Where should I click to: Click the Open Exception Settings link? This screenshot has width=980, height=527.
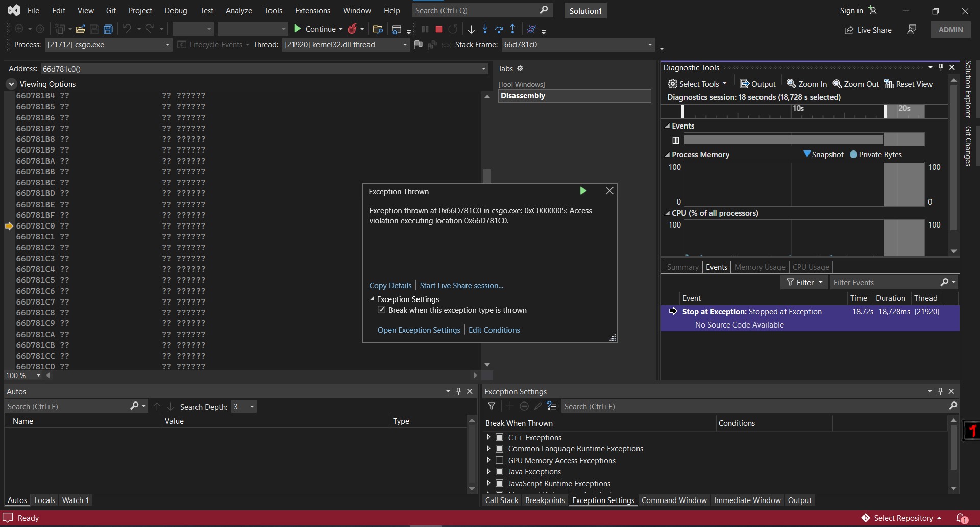point(419,330)
